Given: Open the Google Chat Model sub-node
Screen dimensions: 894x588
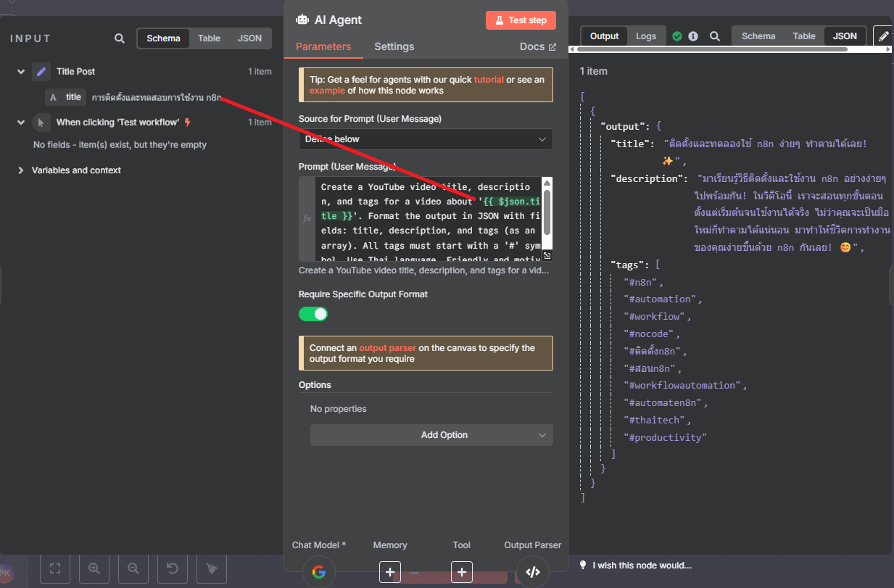Looking at the screenshot, I should point(318,571).
